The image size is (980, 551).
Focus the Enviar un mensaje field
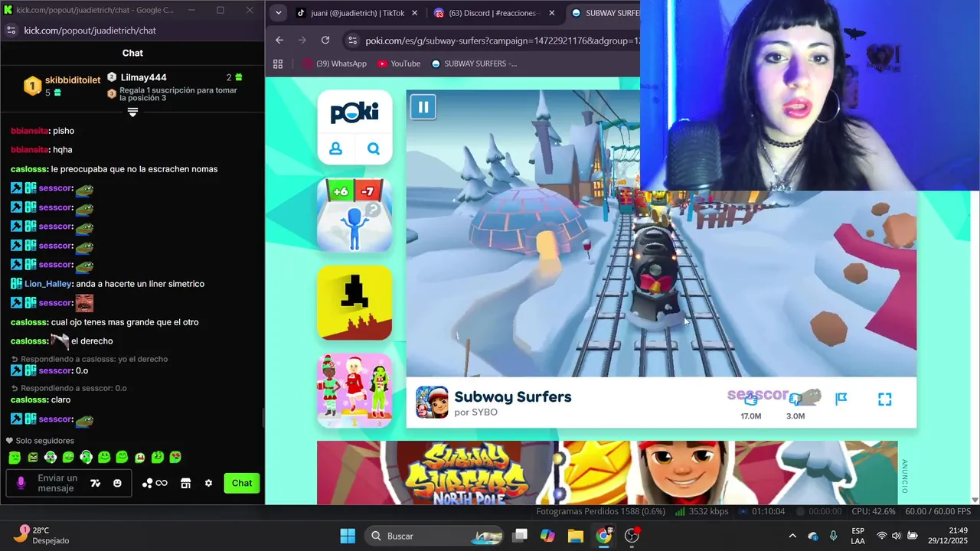click(57, 483)
